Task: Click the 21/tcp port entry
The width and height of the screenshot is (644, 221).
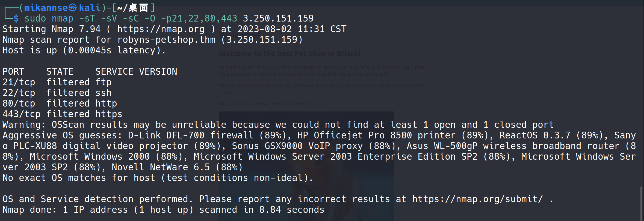Action: pyautogui.click(x=19, y=82)
